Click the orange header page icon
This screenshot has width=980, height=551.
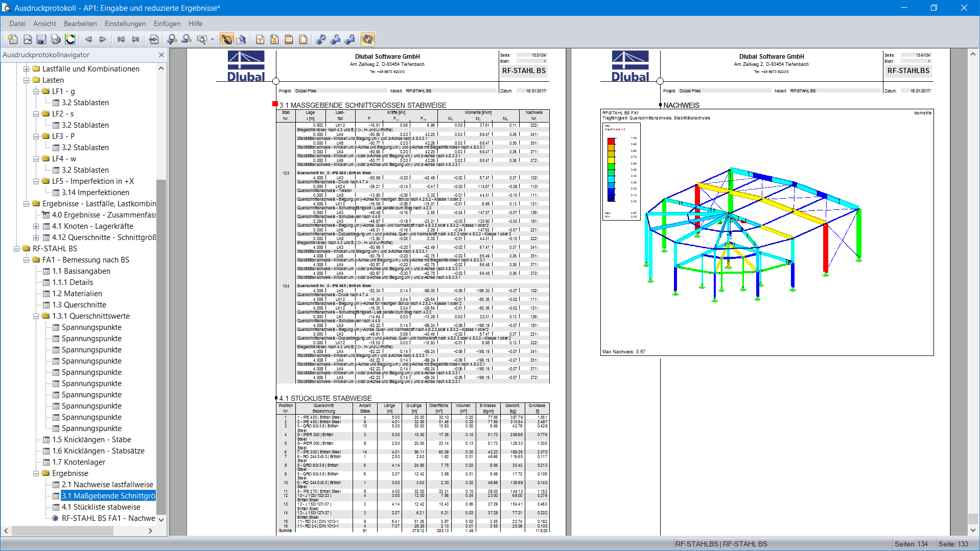(289, 39)
